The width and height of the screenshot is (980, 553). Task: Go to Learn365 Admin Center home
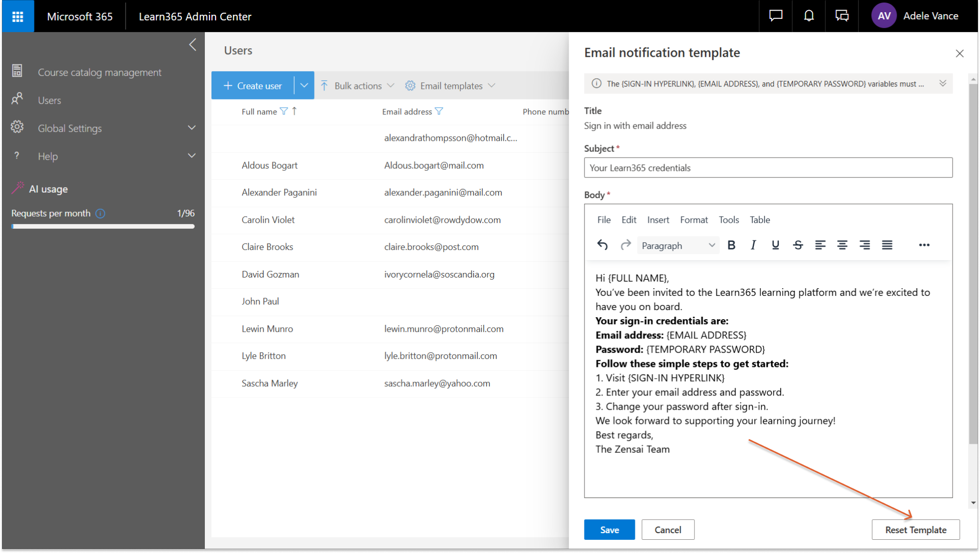(195, 16)
